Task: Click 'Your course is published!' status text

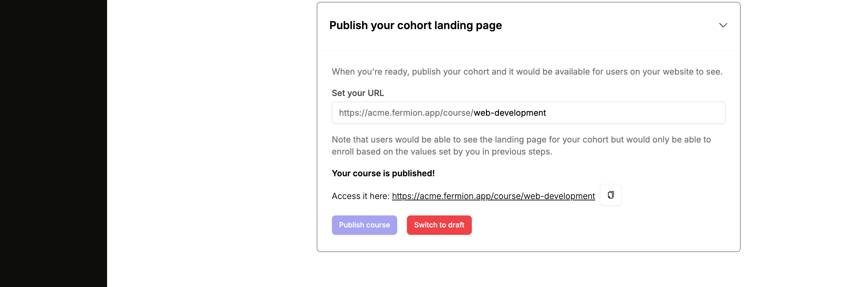Action: tap(383, 173)
